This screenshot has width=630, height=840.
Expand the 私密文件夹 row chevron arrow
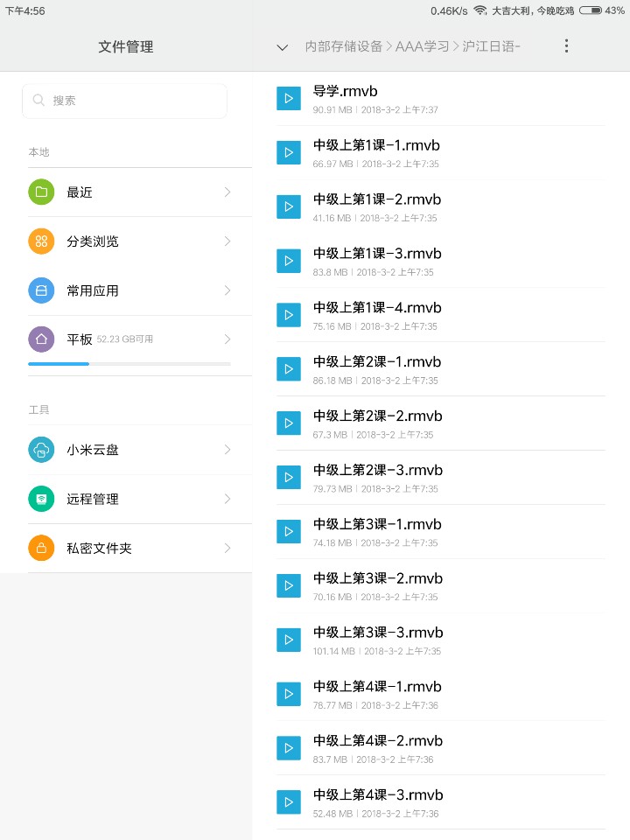point(227,549)
